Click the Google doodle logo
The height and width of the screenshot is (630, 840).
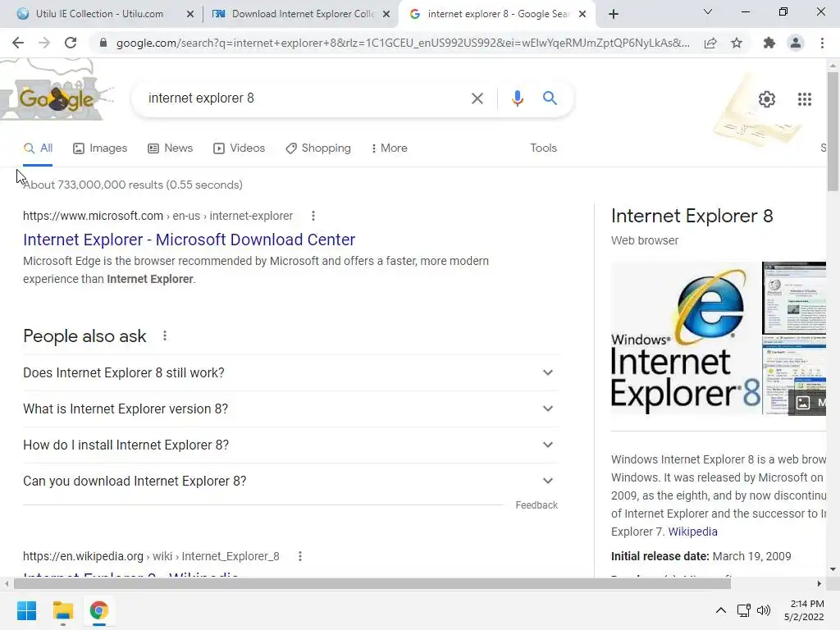[x=57, y=98]
